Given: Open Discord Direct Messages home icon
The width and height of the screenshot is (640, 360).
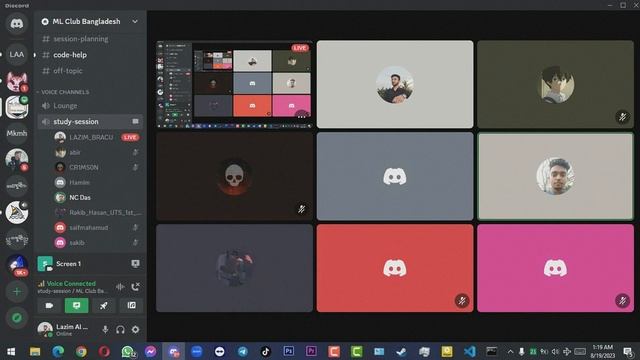Looking at the screenshot, I should tap(17, 24).
